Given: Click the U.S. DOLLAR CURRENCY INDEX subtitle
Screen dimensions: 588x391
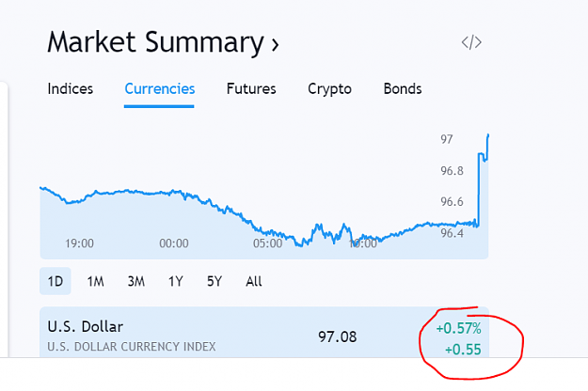Looking at the screenshot, I should point(132,347).
